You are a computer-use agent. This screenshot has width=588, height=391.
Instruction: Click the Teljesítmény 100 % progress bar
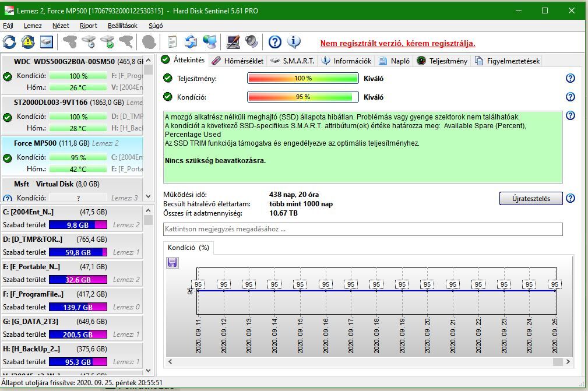tap(303, 78)
